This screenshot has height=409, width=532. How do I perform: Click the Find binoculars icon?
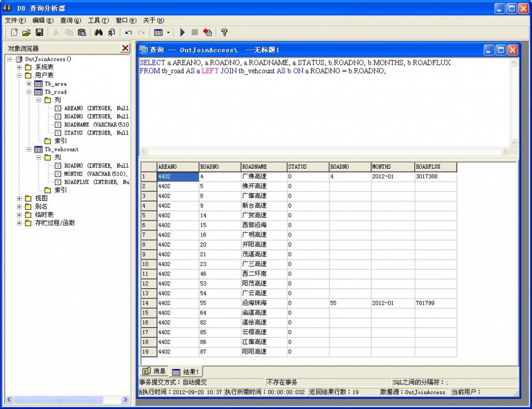[x=99, y=32]
